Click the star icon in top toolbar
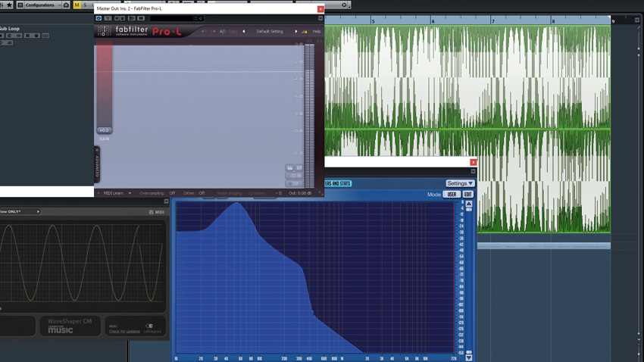Viewport: 644px width, 362px height. click(9, 5)
